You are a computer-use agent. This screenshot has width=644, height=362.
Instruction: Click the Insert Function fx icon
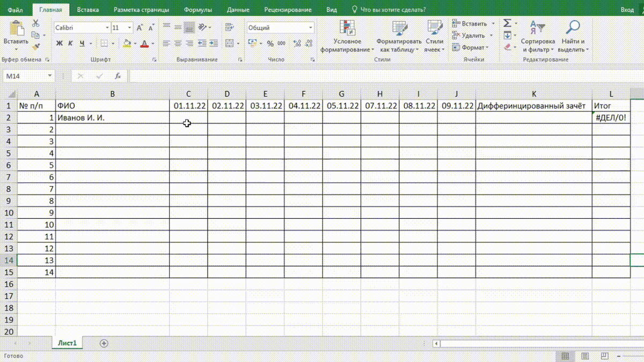coord(118,76)
